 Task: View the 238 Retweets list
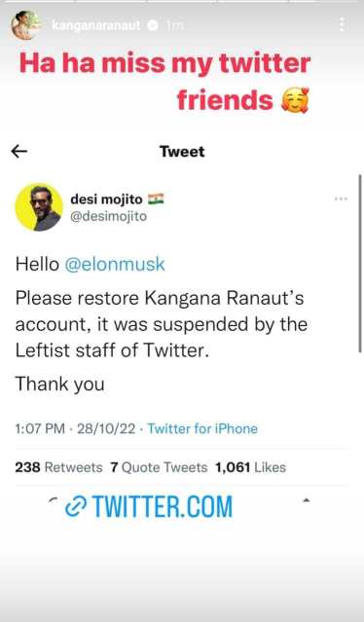point(58,467)
